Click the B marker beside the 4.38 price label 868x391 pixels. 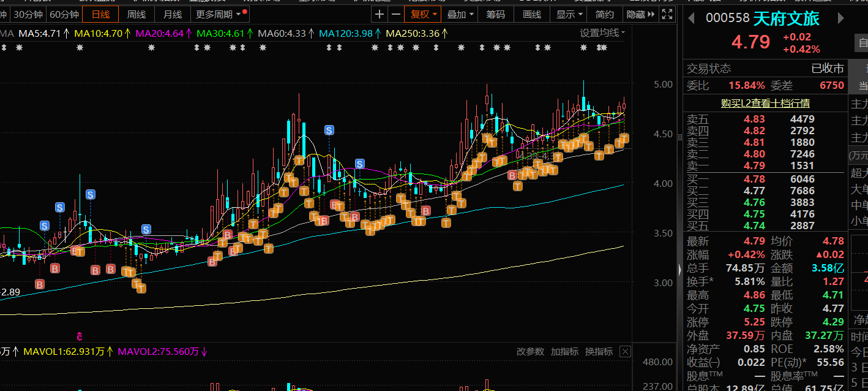click(x=513, y=175)
